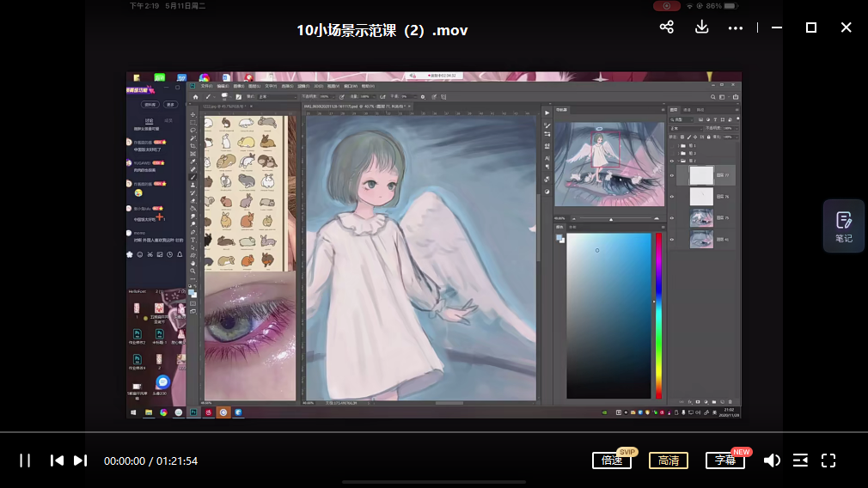The image size is (868, 488).
Task: Select the 图层 77 layer thumbnail
Action: tap(701, 175)
